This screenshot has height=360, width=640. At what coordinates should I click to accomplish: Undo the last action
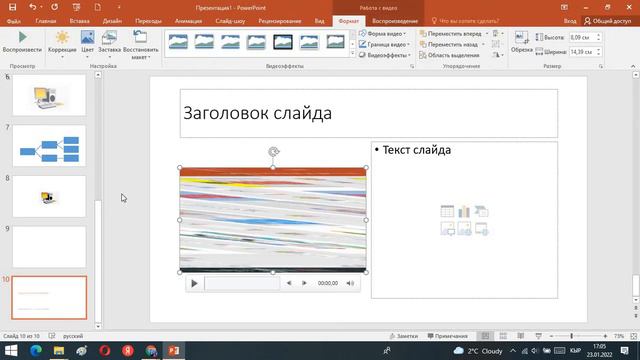pos(33,7)
